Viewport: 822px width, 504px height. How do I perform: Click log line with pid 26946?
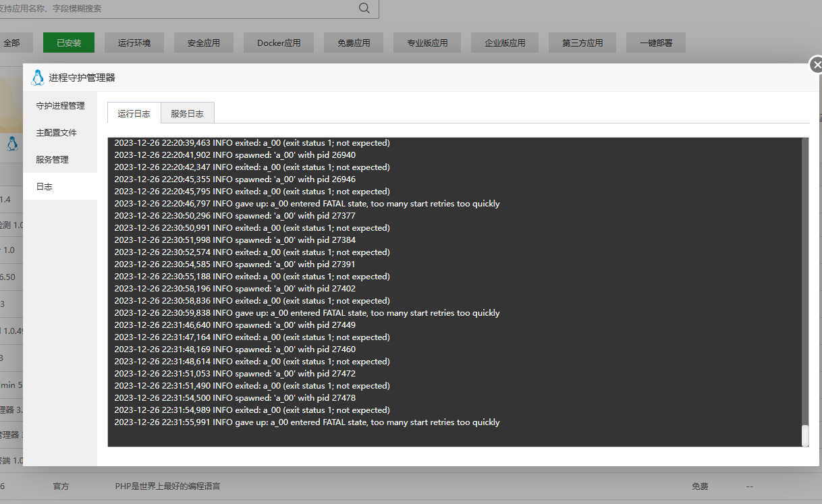coord(235,179)
